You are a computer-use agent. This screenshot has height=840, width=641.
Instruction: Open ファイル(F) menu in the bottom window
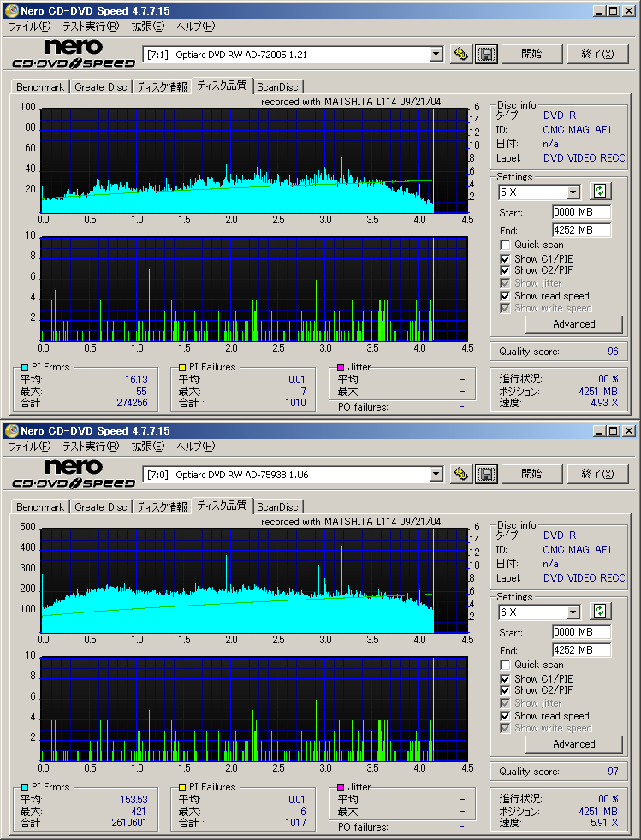(x=29, y=447)
